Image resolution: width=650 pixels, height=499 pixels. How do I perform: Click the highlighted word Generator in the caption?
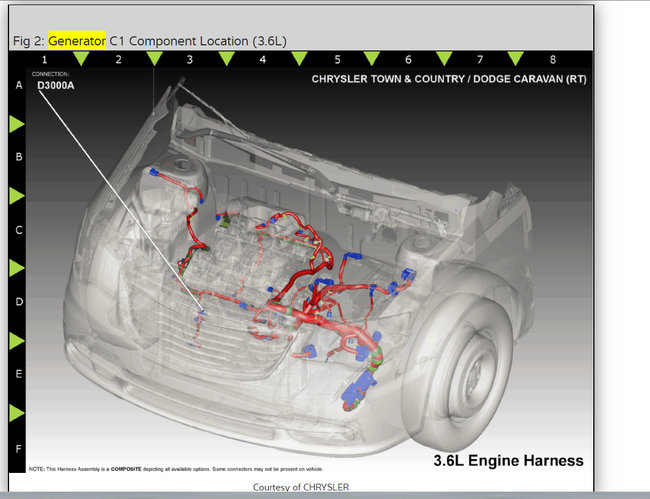[77, 41]
